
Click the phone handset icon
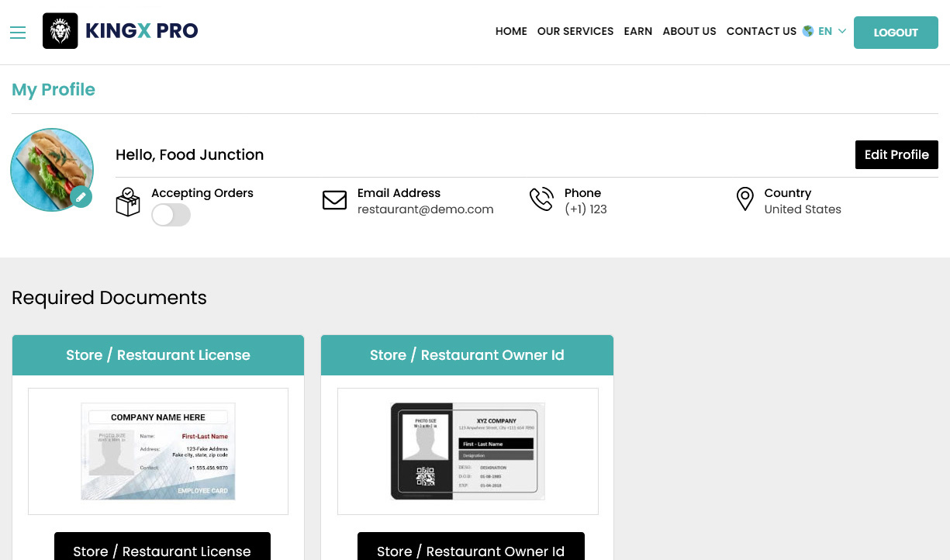coord(541,199)
